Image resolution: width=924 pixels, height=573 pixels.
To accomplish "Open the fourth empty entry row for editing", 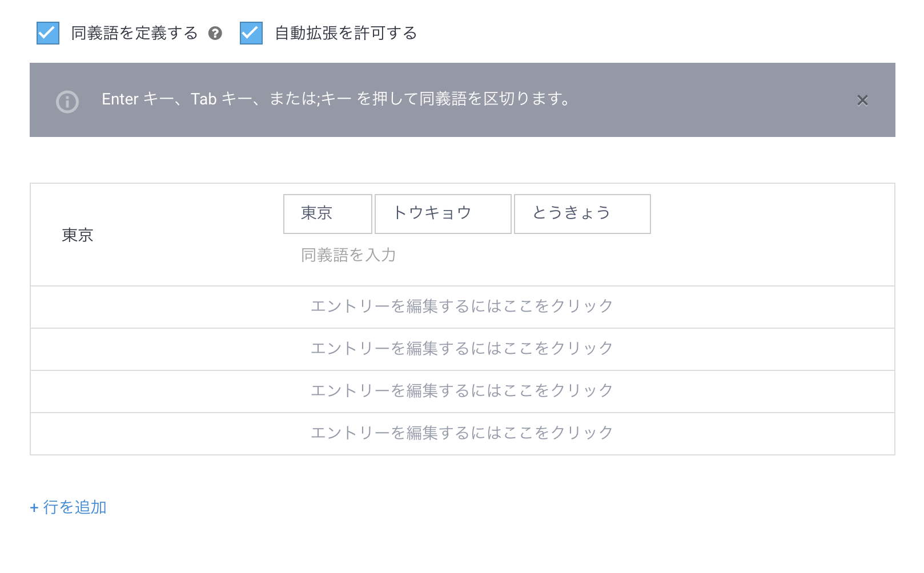I will pos(461,391).
